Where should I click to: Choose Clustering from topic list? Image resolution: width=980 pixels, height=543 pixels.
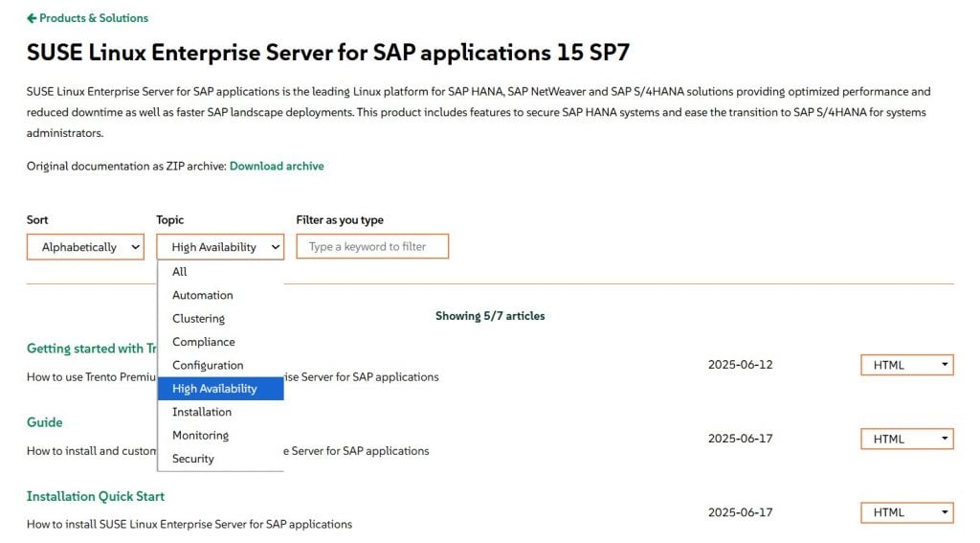221,318
